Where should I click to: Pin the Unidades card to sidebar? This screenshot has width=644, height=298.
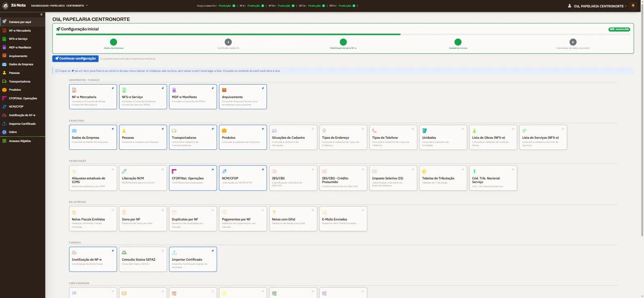[x=463, y=129]
